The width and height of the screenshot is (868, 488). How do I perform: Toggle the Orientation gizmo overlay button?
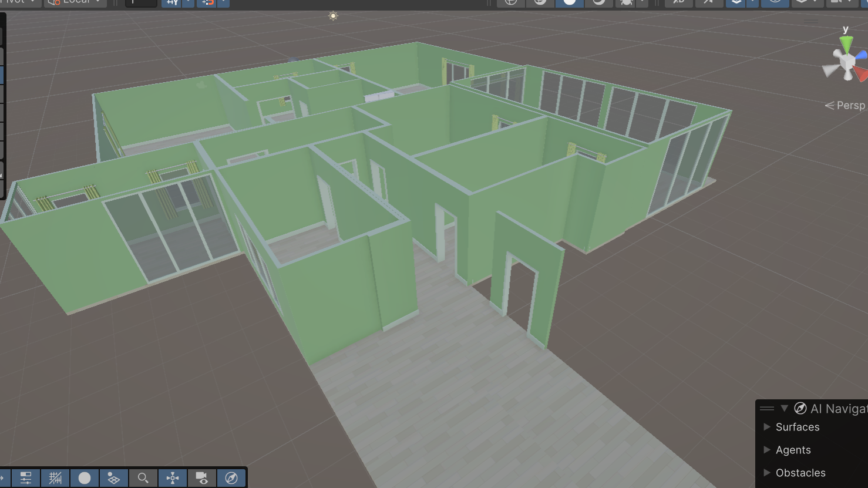173,478
